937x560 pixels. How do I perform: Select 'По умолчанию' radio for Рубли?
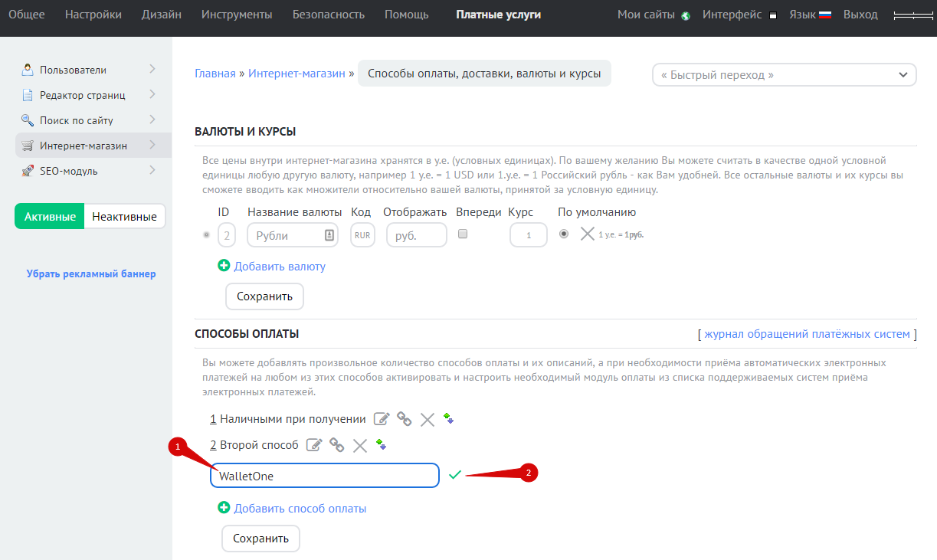(x=564, y=234)
